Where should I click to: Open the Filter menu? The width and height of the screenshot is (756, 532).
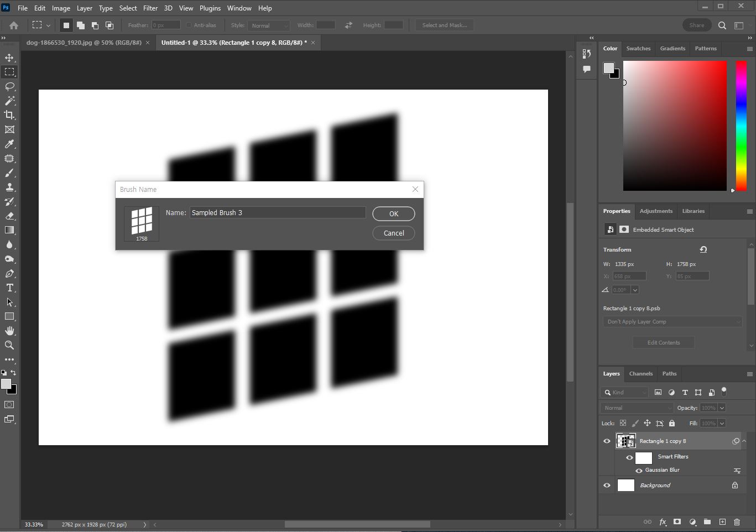click(x=150, y=8)
